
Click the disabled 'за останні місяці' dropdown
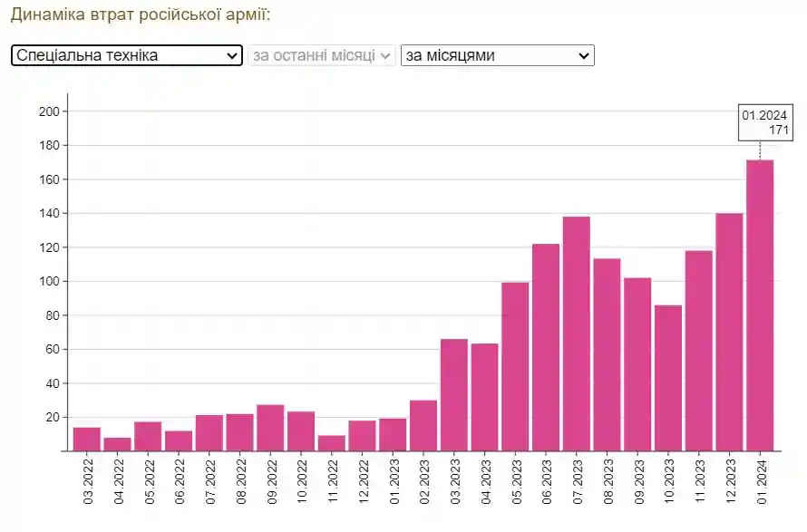click(322, 55)
